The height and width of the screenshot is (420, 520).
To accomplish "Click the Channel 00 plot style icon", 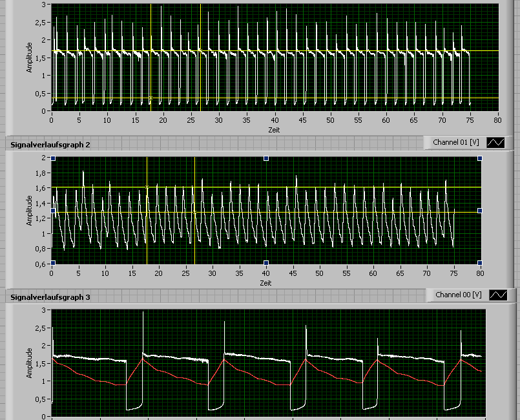I will click(498, 295).
